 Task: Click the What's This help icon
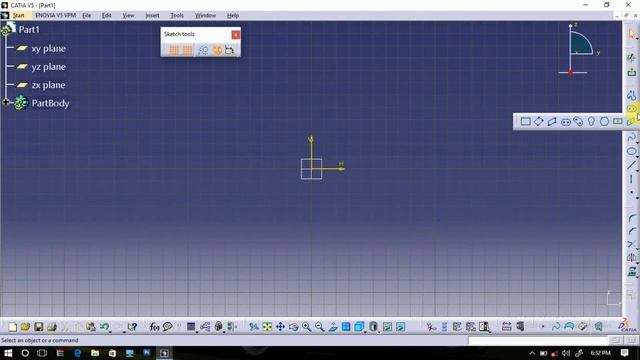[x=132, y=327]
